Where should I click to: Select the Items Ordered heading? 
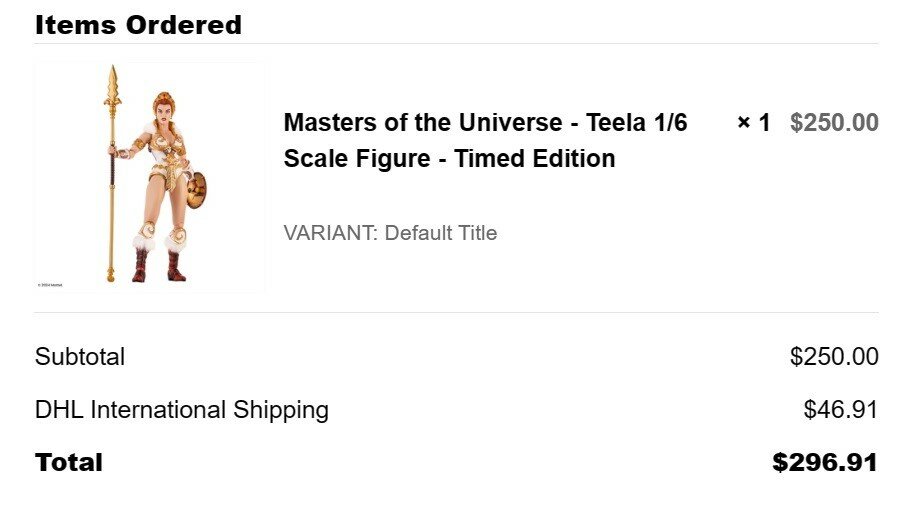click(138, 25)
